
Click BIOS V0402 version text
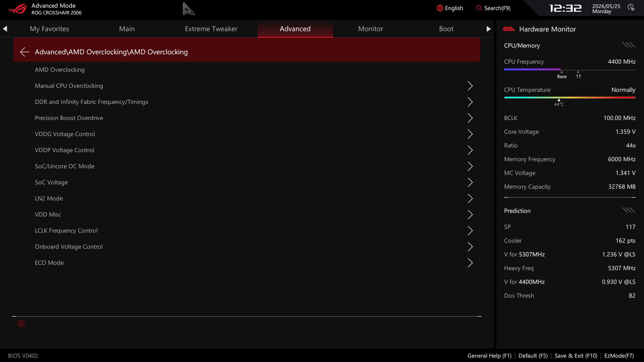pyautogui.click(x=23, y=356)
